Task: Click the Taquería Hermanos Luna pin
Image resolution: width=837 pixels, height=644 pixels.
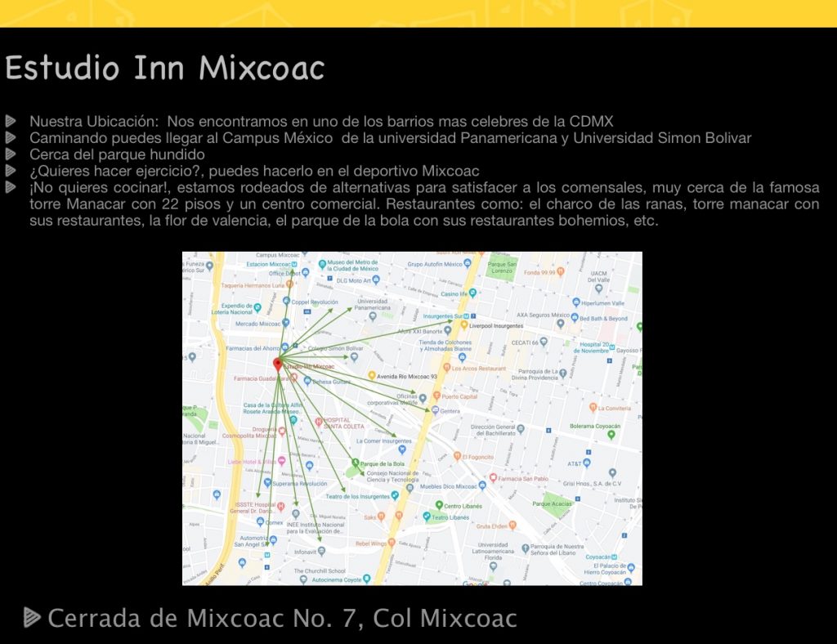Action: pyautogui.click(x=289, y=284)
